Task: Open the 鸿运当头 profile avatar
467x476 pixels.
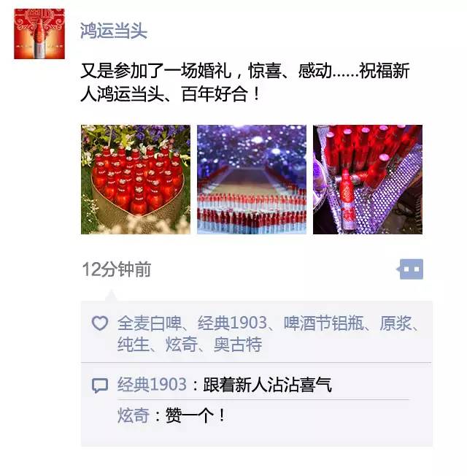Action: coord(39,34)
